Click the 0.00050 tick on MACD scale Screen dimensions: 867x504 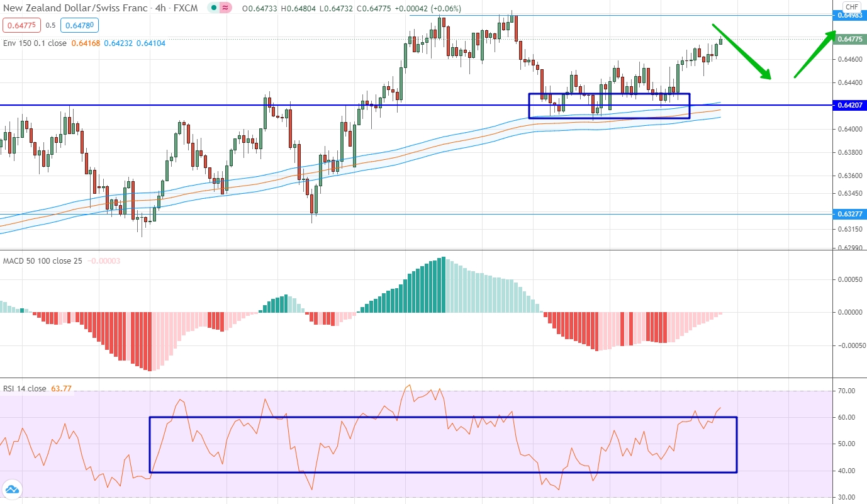850,279
